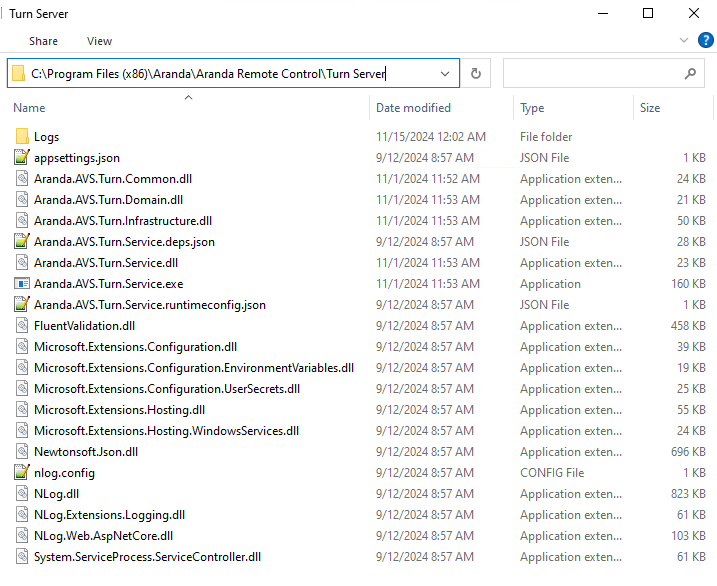Click the Microsoft.Extensions.Configuration.dll file icon

coord(21,346)
